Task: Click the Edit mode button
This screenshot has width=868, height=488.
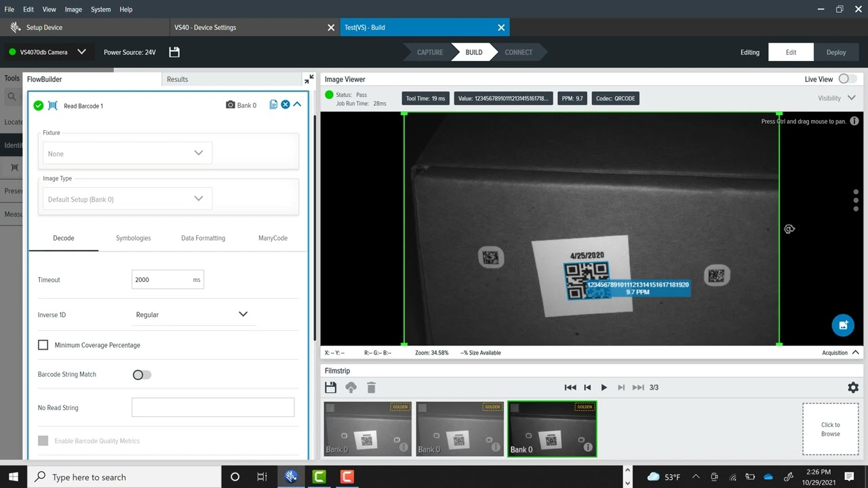Action: (x=791, y=52)
